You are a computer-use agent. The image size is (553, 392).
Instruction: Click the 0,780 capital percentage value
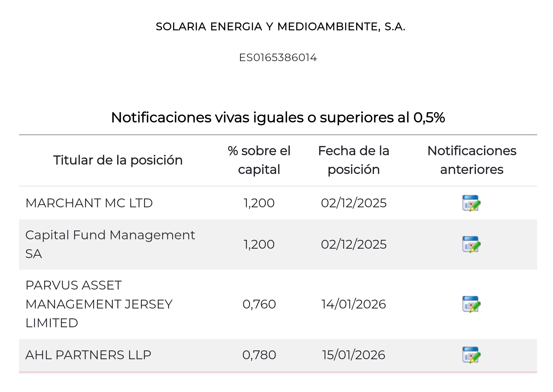259,355
